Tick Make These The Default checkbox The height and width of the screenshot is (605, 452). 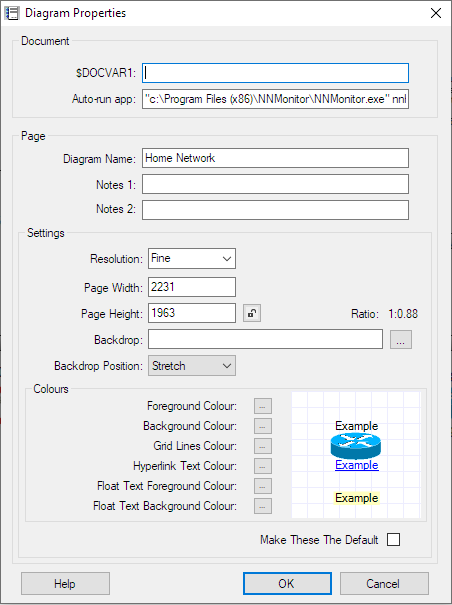coord(393,539)
